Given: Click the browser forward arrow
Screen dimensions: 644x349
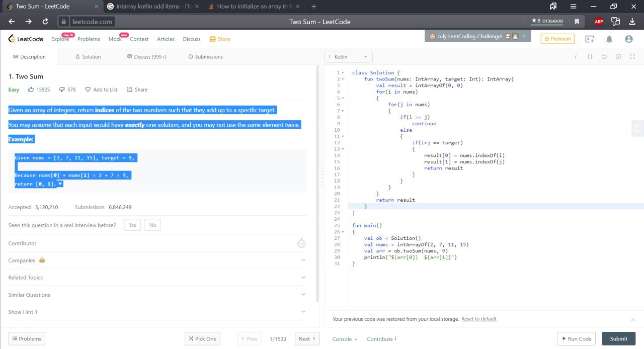Looking at the screenshot, I should click(28, 22).
